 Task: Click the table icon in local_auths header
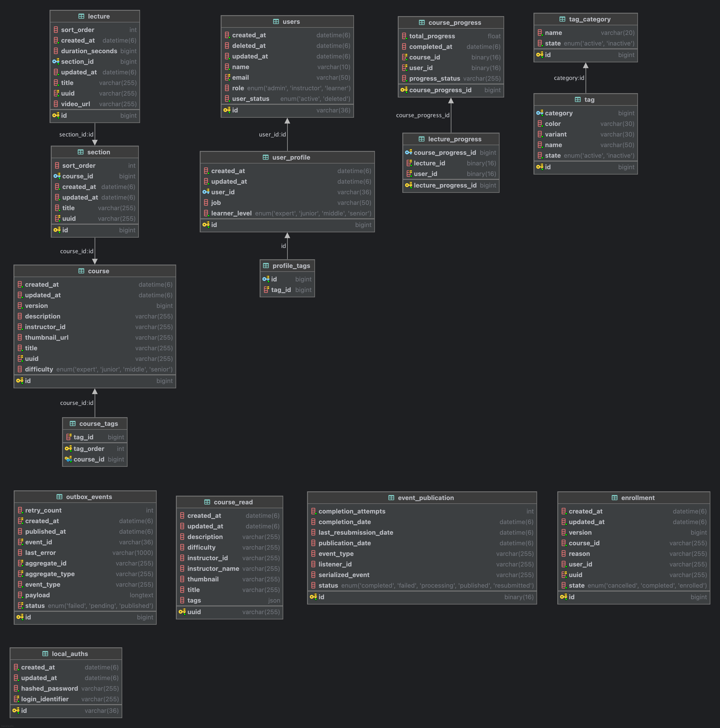click(45, 654)
